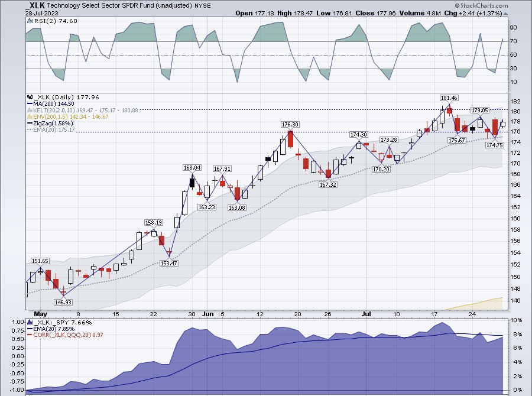
Task: Click the Jun label on date axis
Action: click(x=207, y=314)
